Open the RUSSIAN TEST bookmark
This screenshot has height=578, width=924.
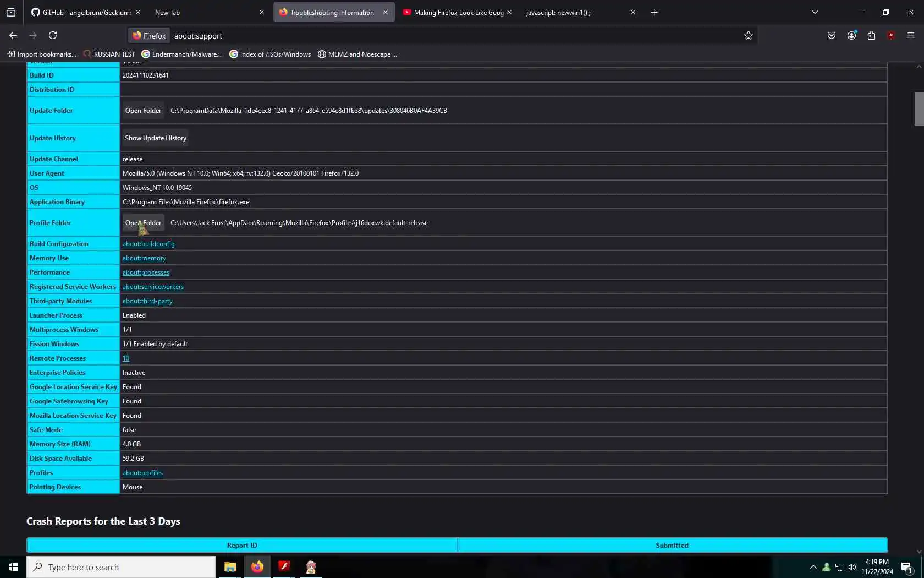click(x=109, y=54)
